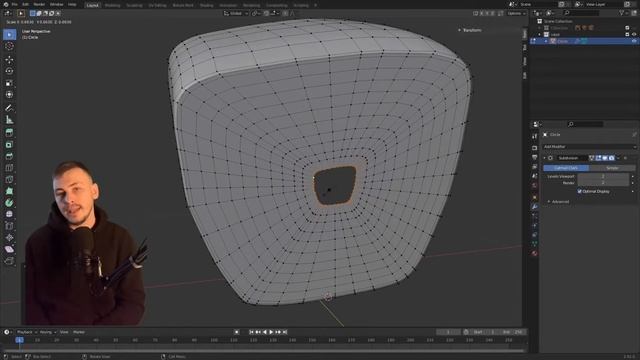Screen dimensions: 640x360
Task: Toggle Subdivision modifier edit mode display
Action: (x=598, y=158)
